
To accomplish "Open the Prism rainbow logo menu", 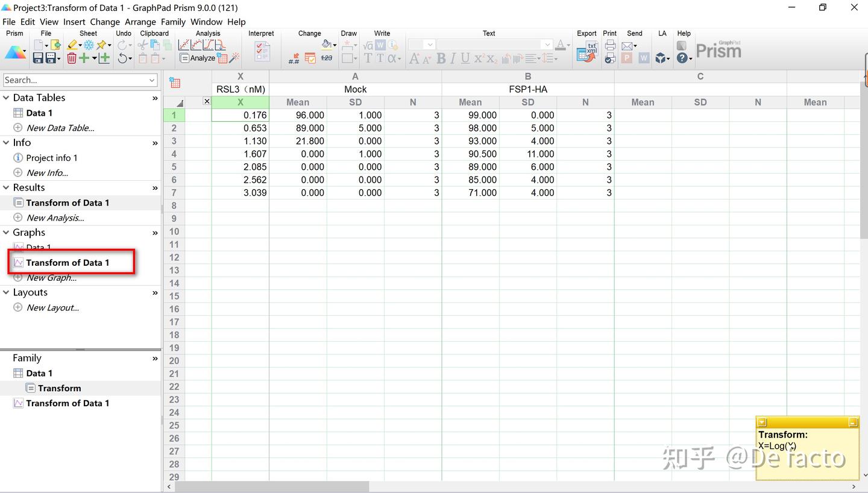I will 15,52.
